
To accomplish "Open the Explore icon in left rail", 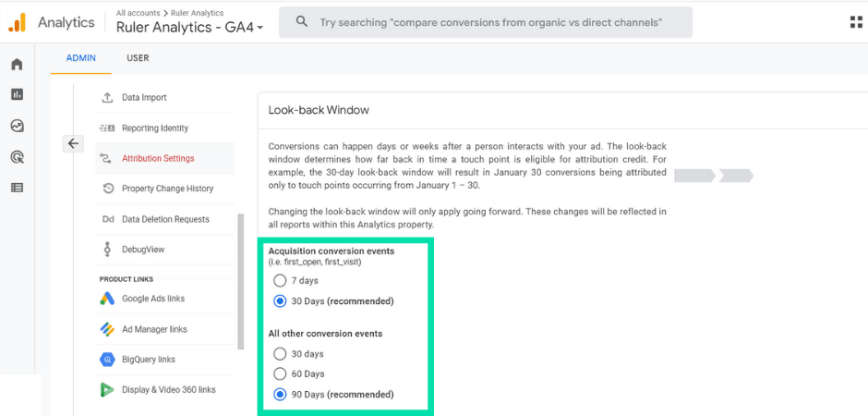I will point(17,126).
